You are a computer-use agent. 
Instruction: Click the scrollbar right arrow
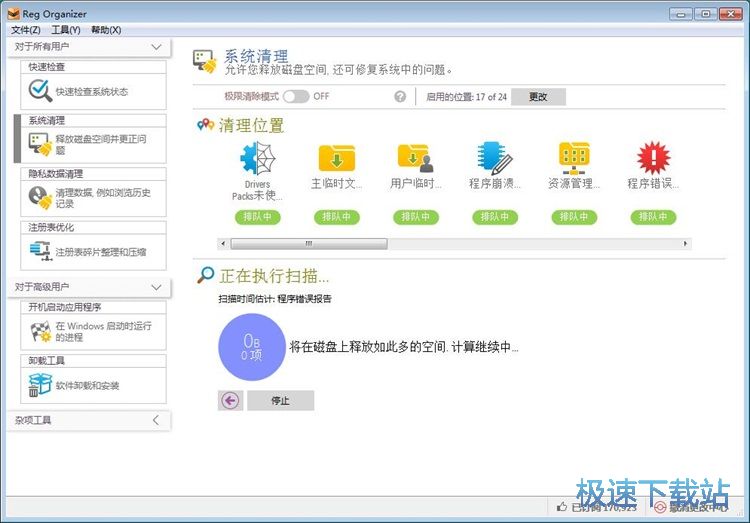point(685,244)
